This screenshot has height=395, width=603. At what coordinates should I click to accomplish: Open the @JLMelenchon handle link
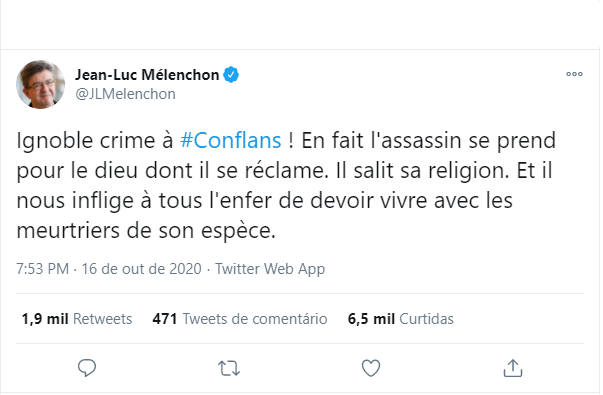125,94
